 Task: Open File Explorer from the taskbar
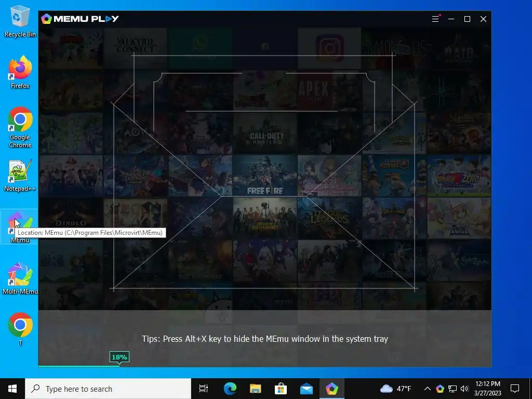pos(255,389)
